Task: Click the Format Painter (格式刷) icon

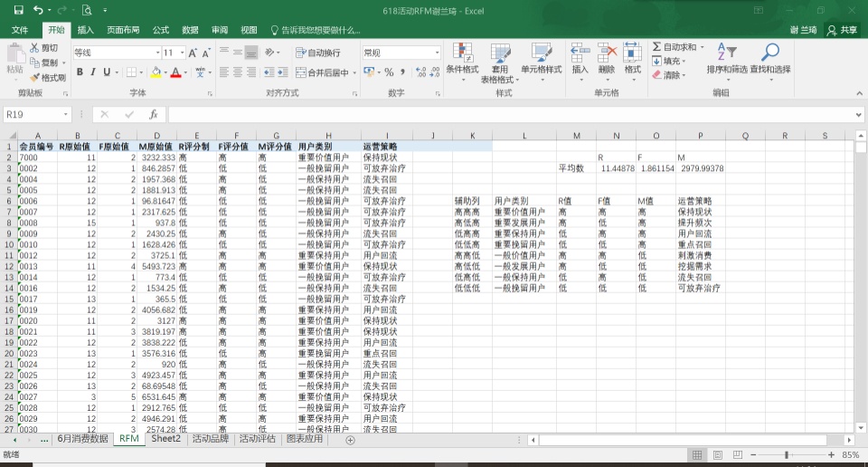Action: click(x=35, y=78)
